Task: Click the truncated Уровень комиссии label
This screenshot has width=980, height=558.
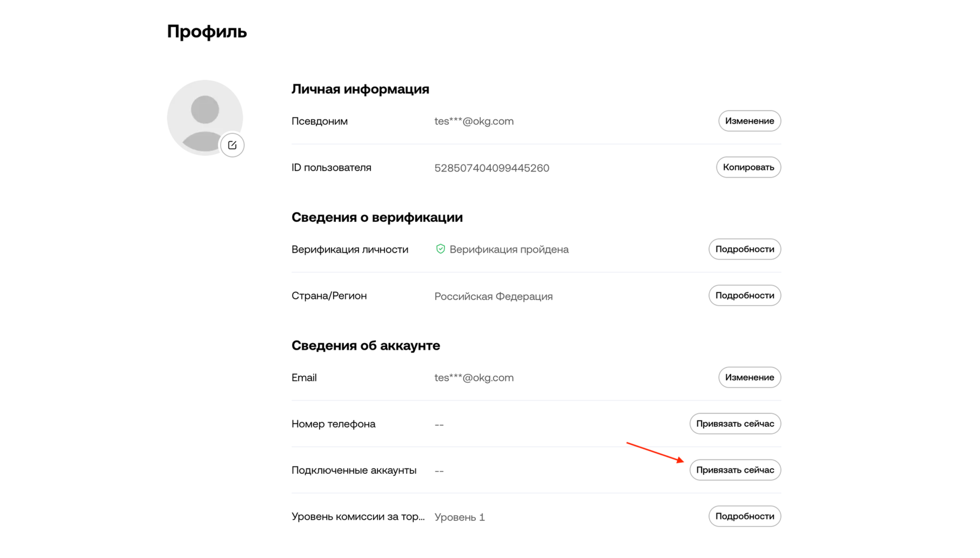Action: [x=358, y=516]
